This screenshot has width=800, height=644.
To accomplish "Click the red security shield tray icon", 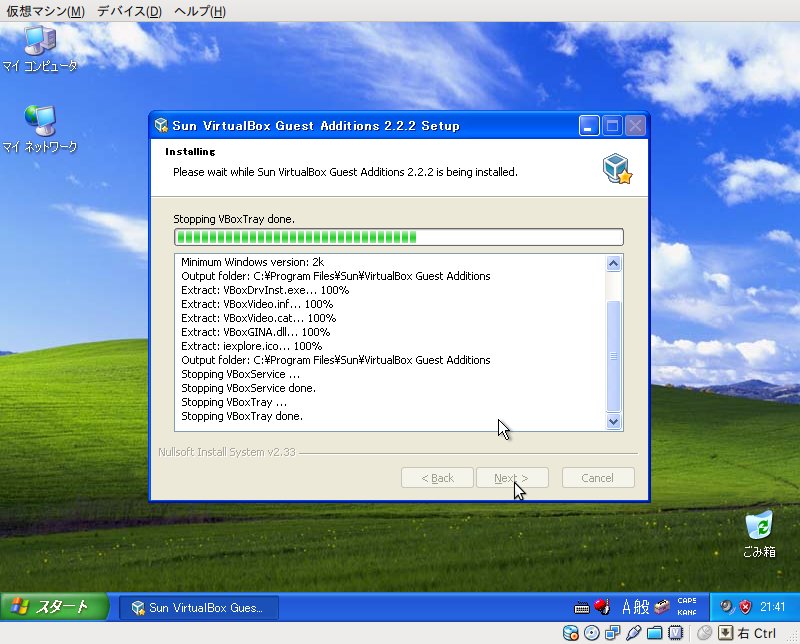I will tap(745, 607).
